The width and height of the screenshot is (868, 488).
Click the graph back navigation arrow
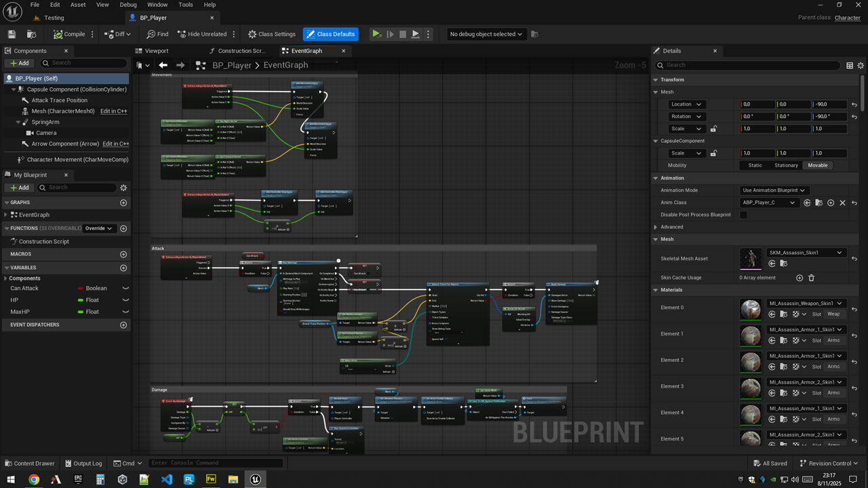[x=163, y=65]
